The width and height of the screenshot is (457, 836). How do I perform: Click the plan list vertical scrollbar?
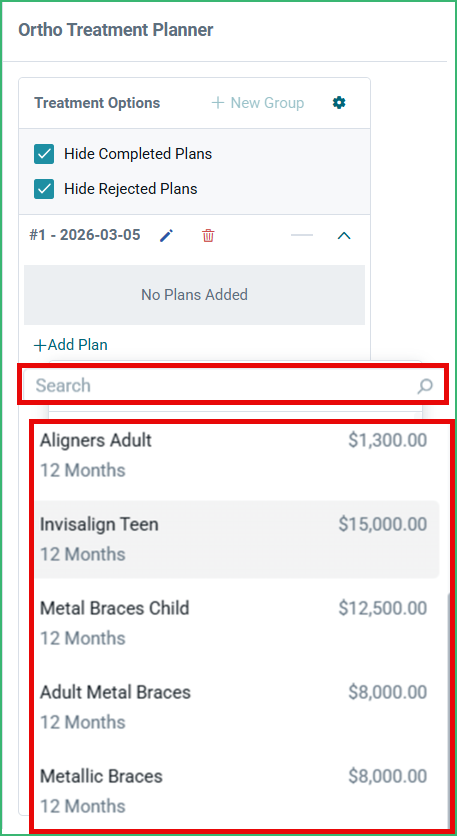[x=450, y=709]
